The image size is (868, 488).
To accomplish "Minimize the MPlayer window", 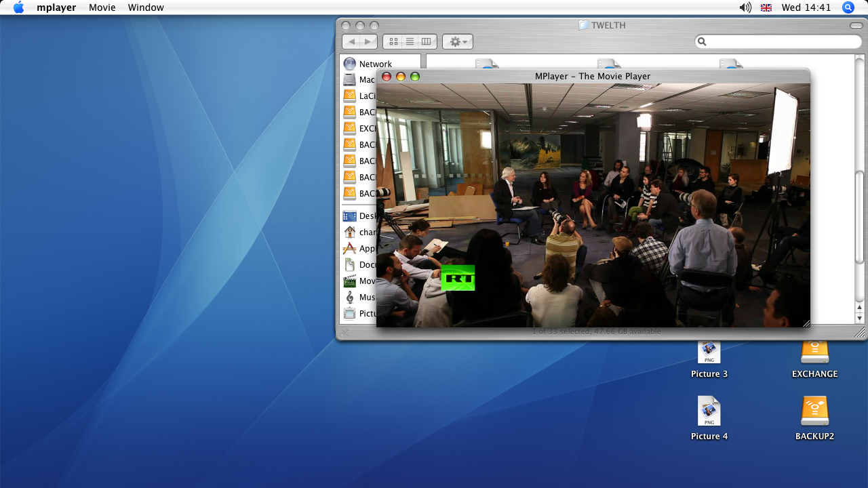I will [x=401, y=77].
